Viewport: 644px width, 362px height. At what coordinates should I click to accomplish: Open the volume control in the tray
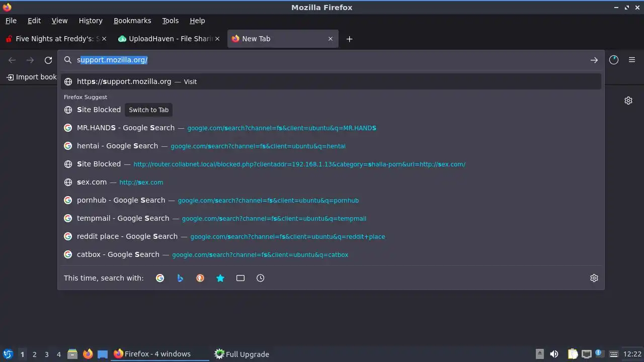(x=554, y=354)
